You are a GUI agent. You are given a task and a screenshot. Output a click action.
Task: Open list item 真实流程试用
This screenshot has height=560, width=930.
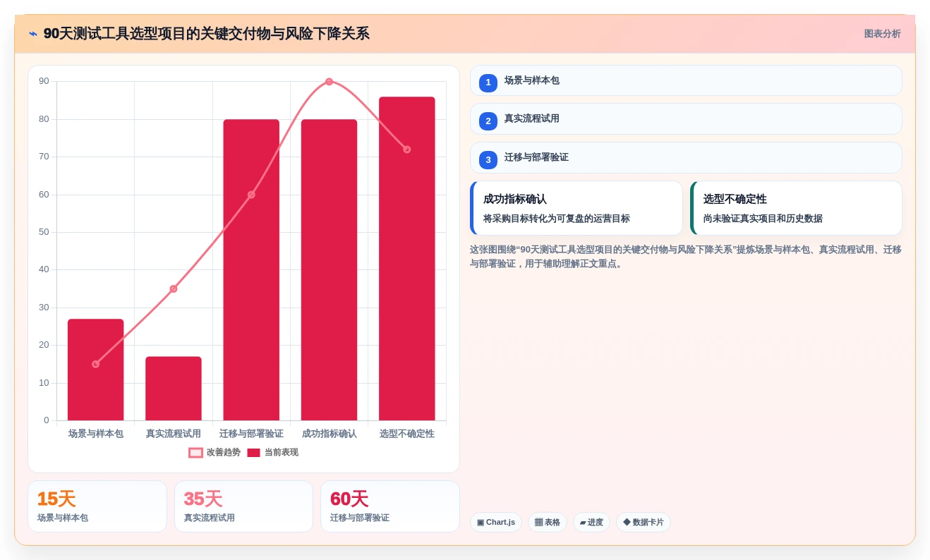pyautogui.click(x=686, y=118)
